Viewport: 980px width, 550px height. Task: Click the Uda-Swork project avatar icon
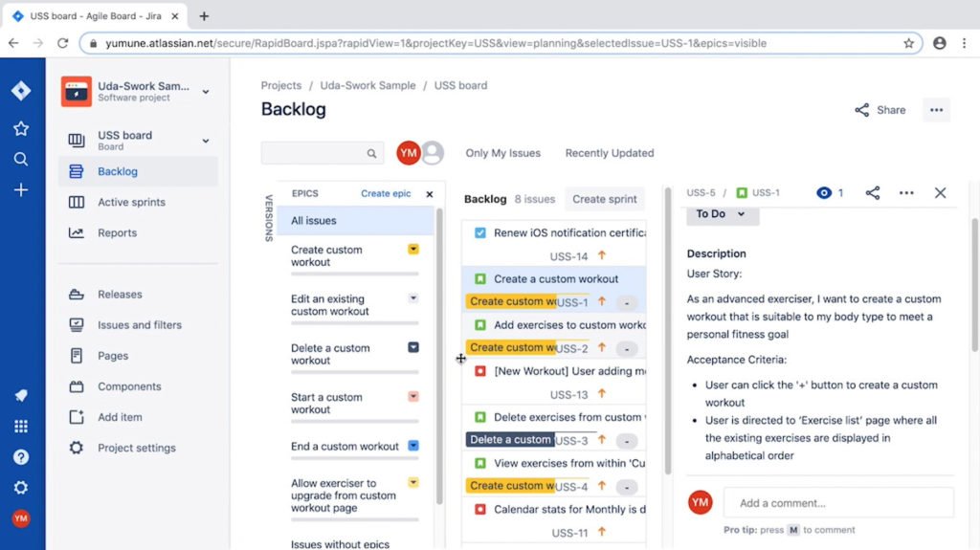(77, 91)
